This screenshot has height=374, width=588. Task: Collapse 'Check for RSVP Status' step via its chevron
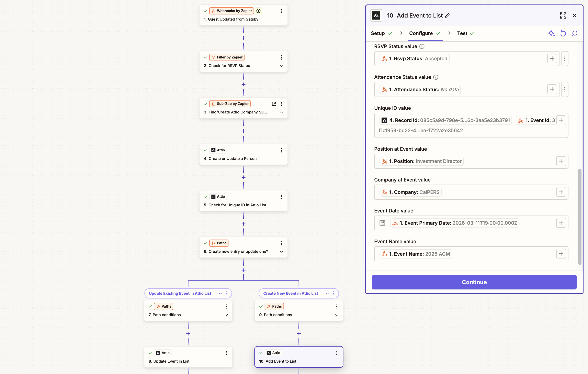coord(281,66)
